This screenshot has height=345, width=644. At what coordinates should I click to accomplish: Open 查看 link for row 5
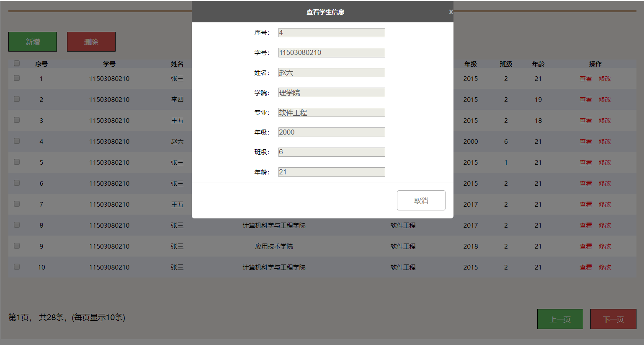[x=586, y=163]
